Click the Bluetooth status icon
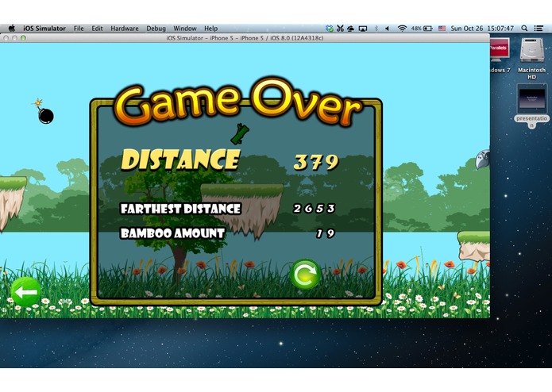Image resolution: width=552 pixels, height=392 pixels. tap(376, 29)
